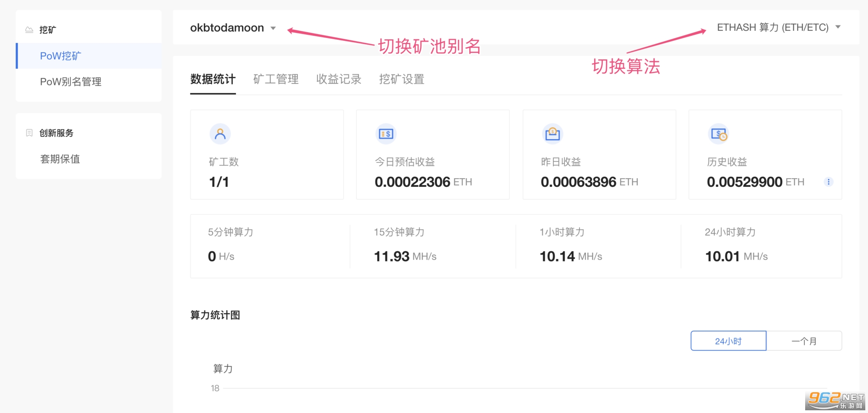Click the mining section icon in sidebar
This screenshot has width=868, height=413.
29,30
